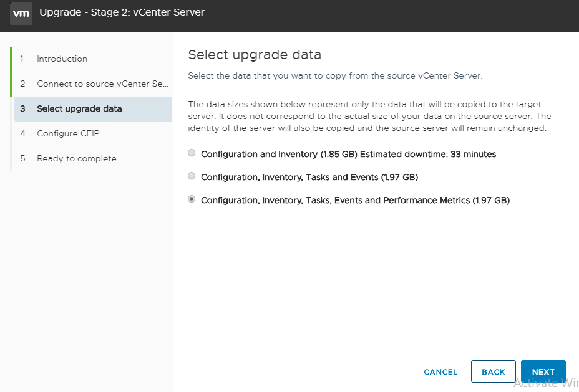Select step 3 Select upgrade data
The width and height of the screenshot is (579, 392).
point(93,109)
